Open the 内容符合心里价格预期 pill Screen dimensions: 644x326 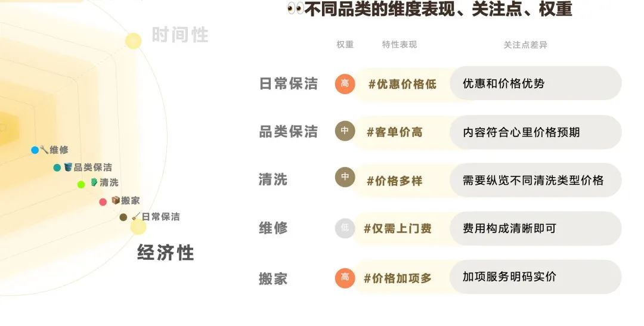tap(535, 132)
